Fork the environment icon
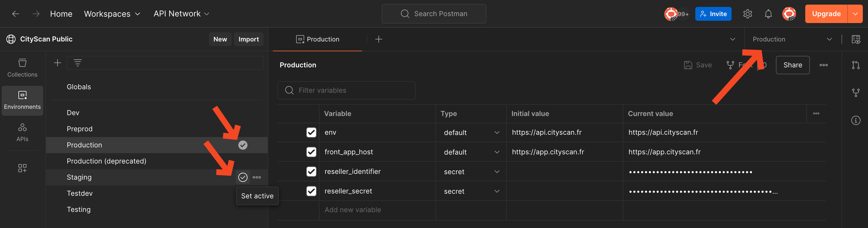The width and height of the screenshot is (868, 228). point(730,65)
